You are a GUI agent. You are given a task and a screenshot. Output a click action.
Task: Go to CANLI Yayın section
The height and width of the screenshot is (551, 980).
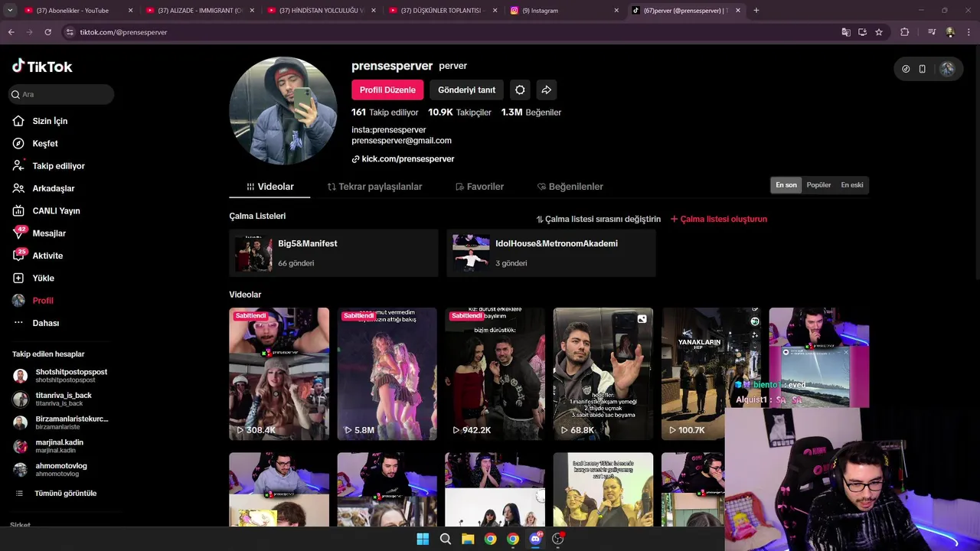coord(56,210)
